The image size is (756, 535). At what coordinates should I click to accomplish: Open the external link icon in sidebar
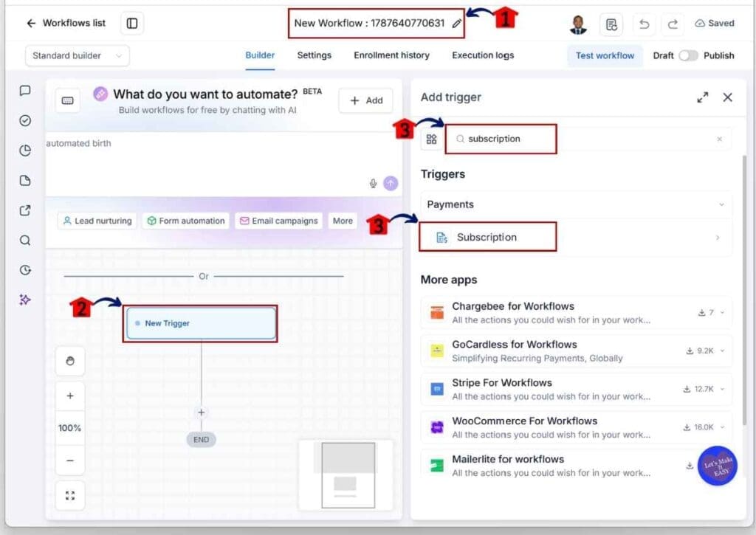point(25,210)
